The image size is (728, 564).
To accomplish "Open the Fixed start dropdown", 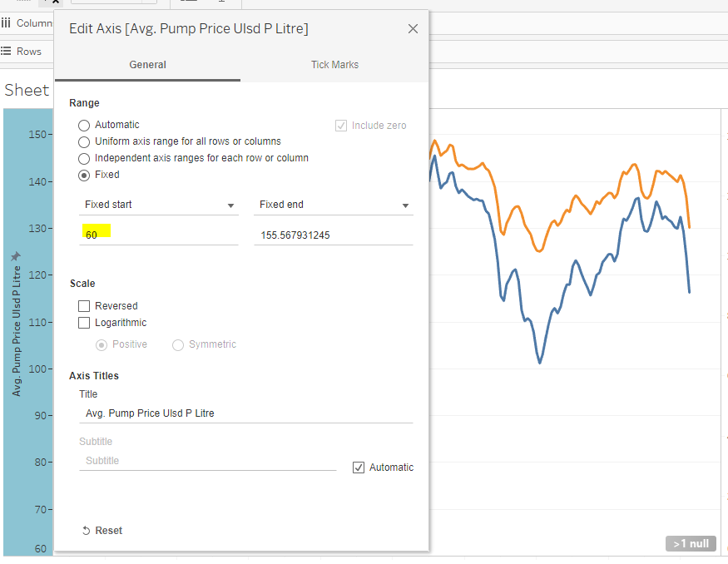I will click(x=159, y=205).
